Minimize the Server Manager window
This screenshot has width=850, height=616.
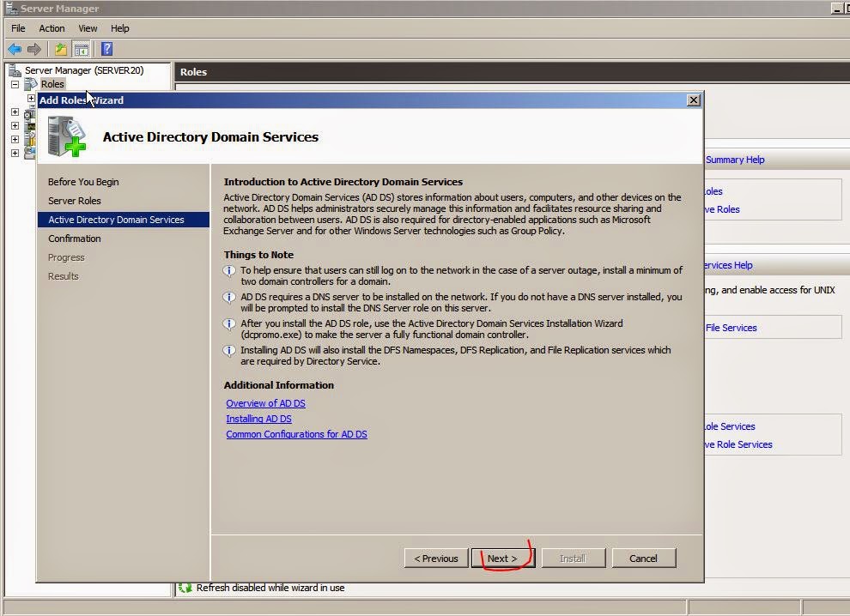(836, 8)
